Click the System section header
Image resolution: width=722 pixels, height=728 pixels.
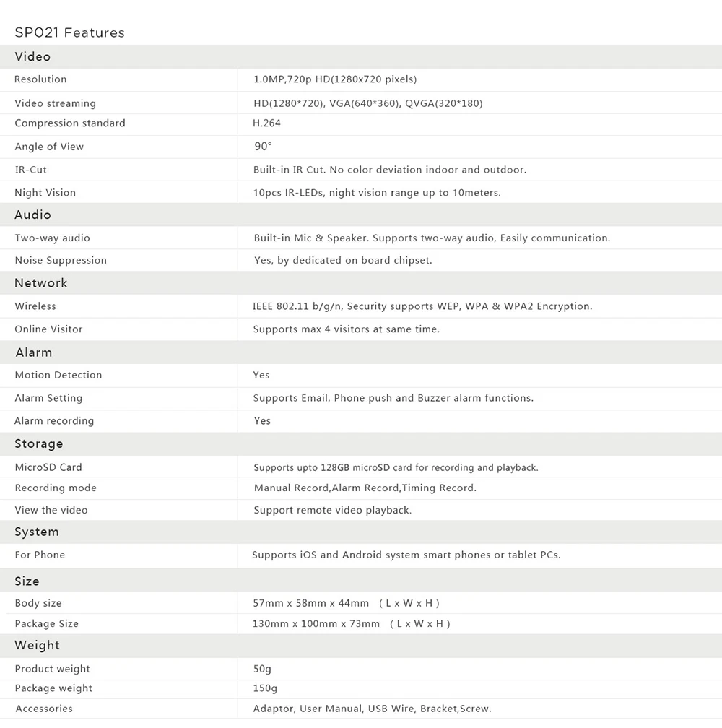37,532
